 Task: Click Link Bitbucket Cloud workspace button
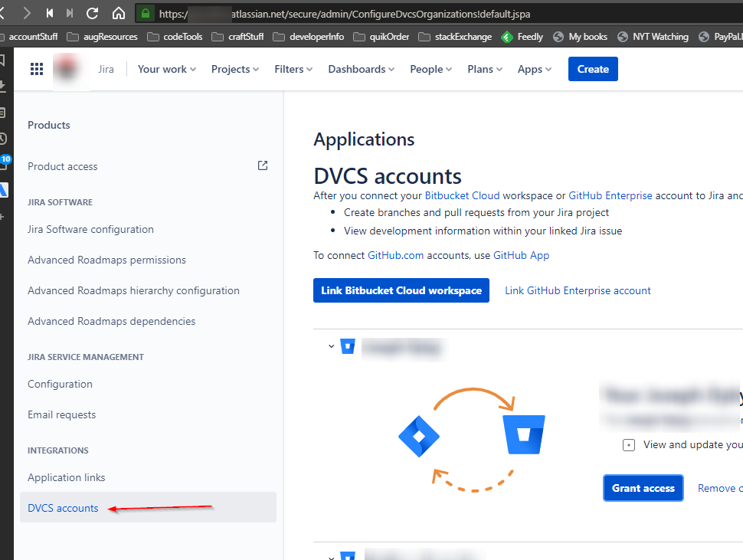(401, 290)
